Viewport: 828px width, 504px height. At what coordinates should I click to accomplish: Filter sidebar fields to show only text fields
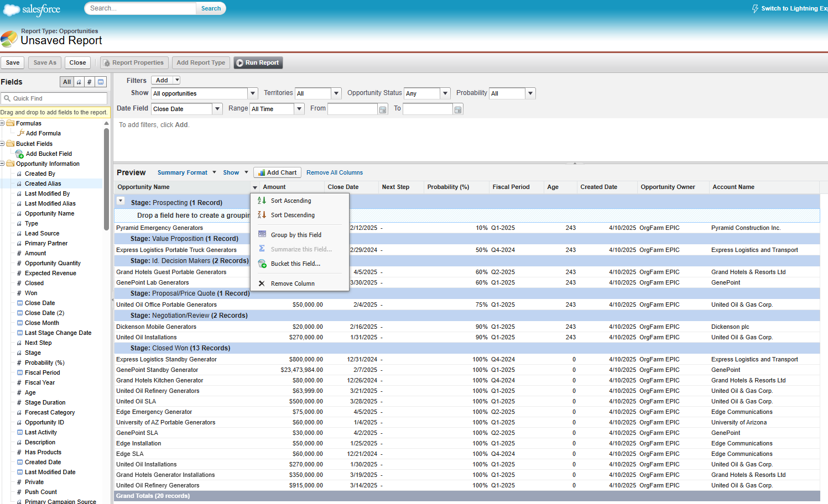78,82
